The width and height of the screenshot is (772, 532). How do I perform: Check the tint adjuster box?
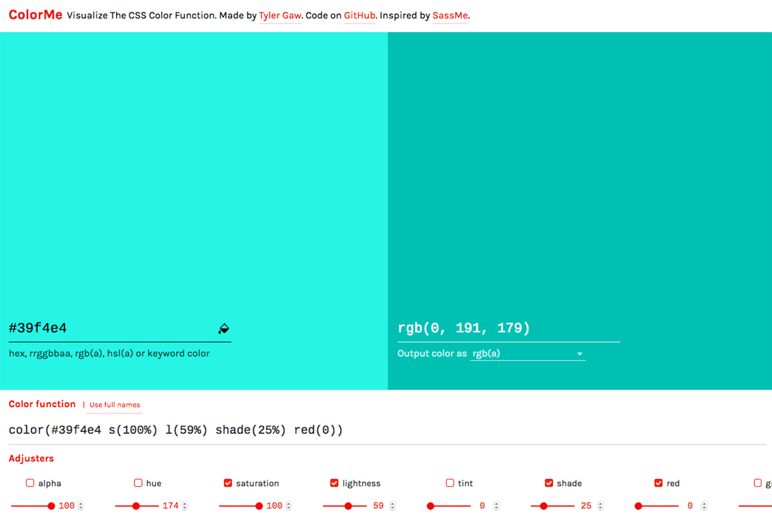pos(450,483)
